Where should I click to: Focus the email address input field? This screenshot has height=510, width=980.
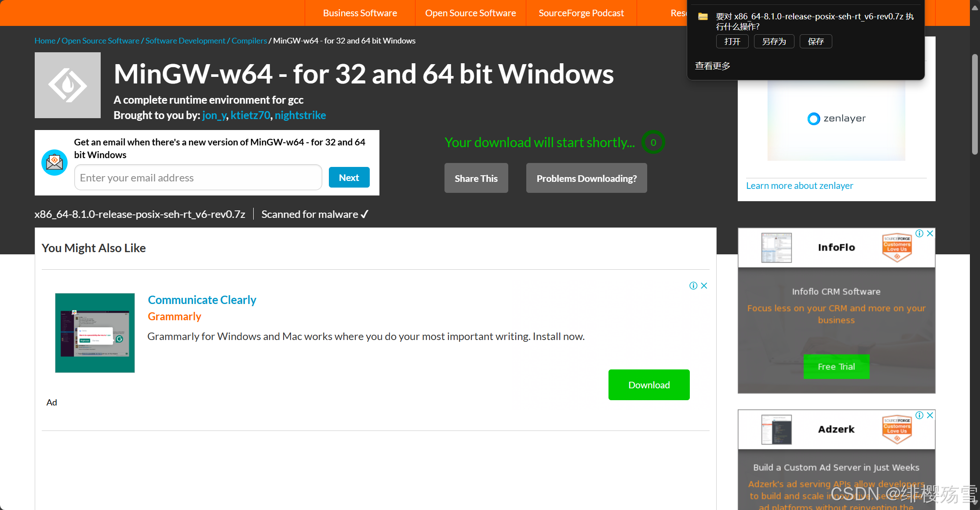point(198,178)
